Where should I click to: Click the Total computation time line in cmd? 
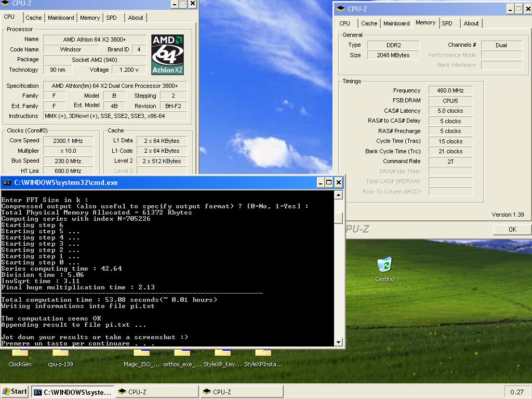coord(109,300)
